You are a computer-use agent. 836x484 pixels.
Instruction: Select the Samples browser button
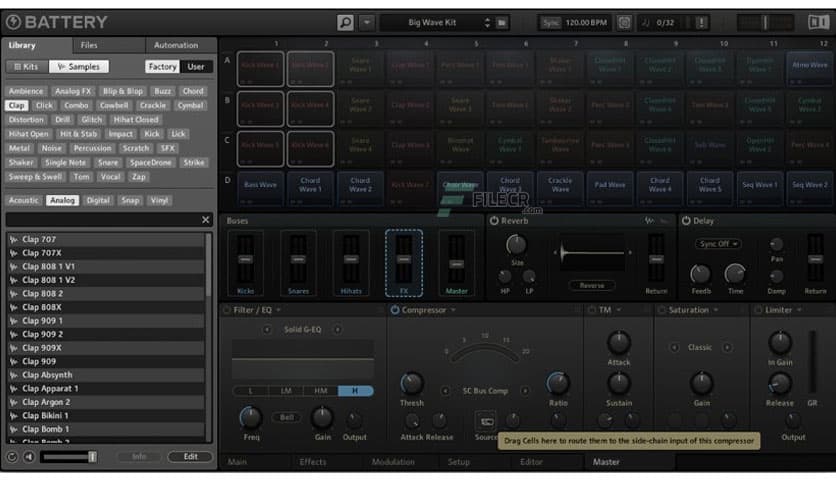pyautogui.click(x=79, y=67)
